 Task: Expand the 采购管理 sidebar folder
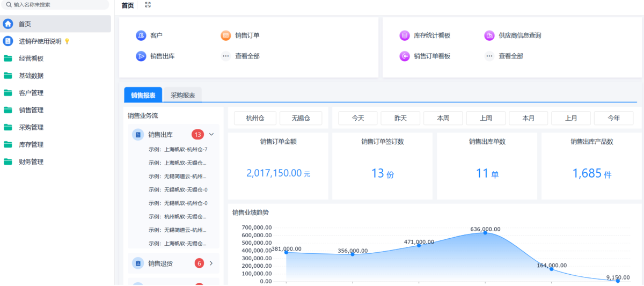[x=56, y=127]
